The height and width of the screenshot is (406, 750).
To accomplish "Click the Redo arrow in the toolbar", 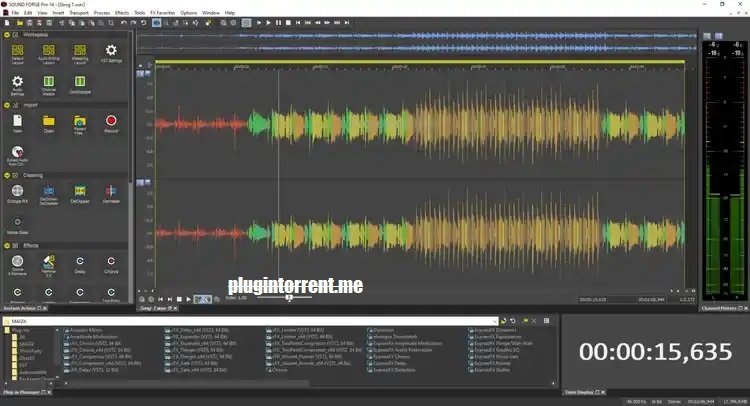I will 133,22.
